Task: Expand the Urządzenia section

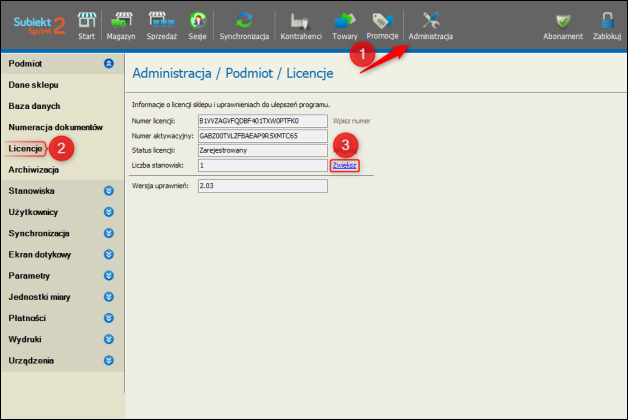Action: point(109,360)
